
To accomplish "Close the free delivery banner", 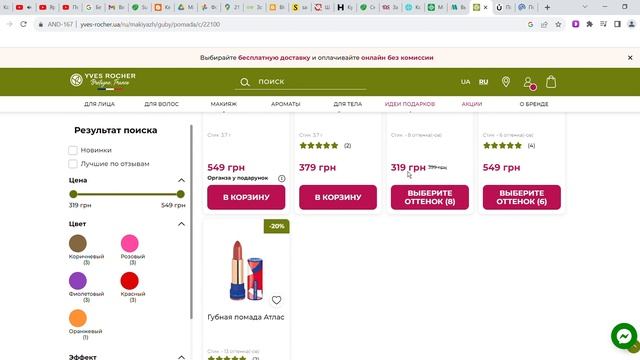I will [x=630, y=58].
